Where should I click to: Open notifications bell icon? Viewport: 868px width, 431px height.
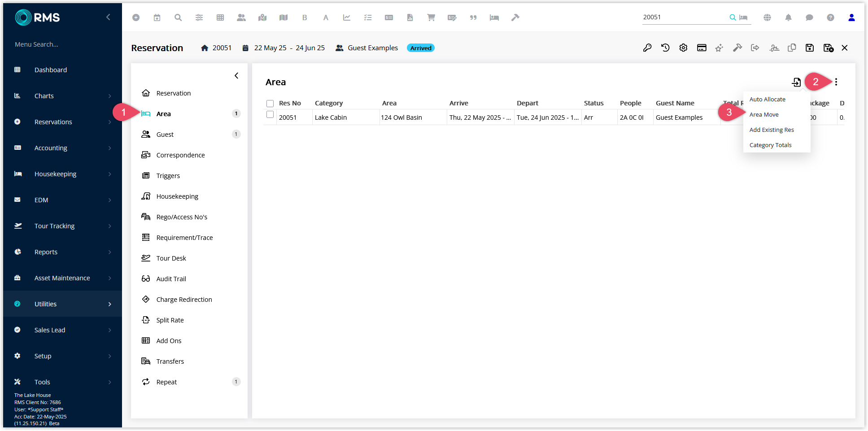click(x=789, y=17)
